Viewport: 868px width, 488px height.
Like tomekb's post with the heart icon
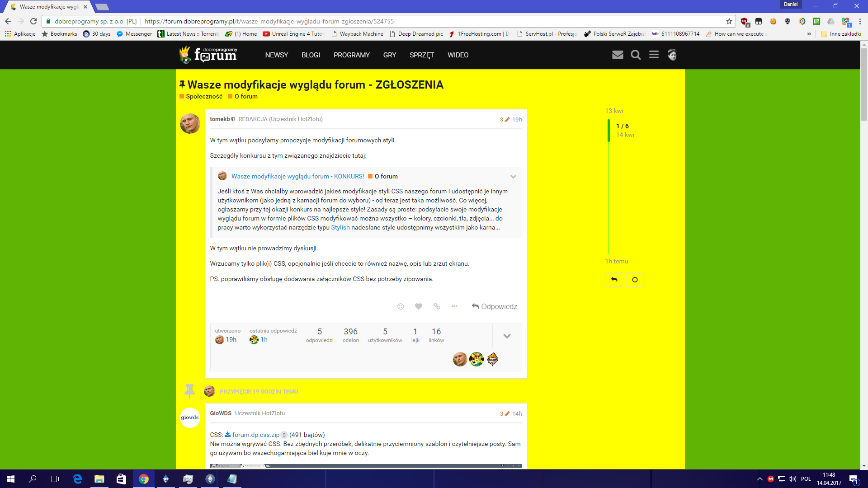419,306
